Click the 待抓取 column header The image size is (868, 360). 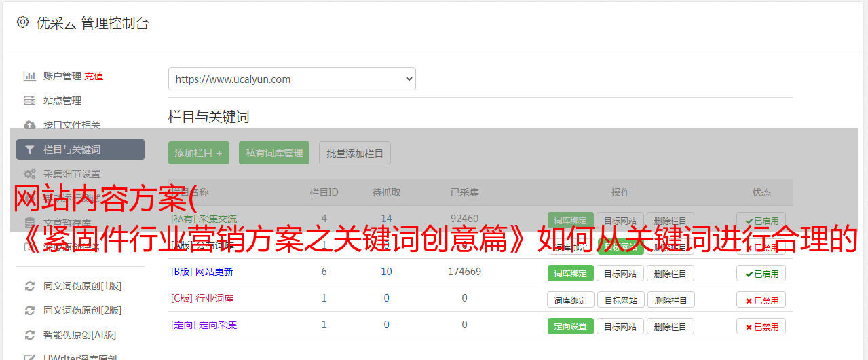[386, 192]
